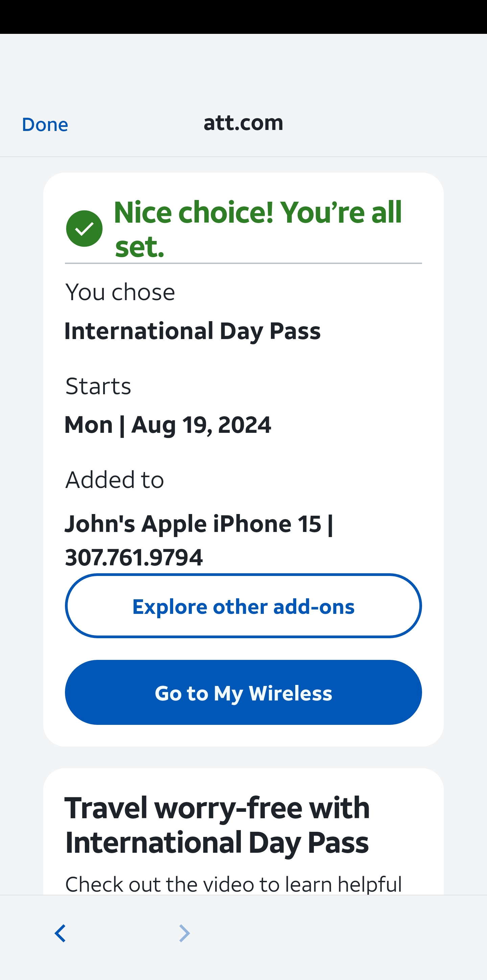Click the Starts label
Viewport: 487px width, 980px height.
98,386
